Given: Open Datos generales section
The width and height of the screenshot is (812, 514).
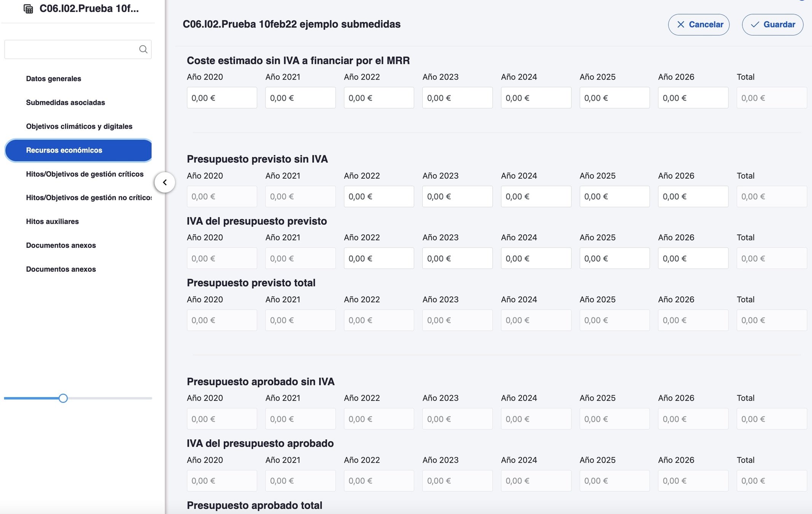Looking at the screenshot, I should point(53,79).
